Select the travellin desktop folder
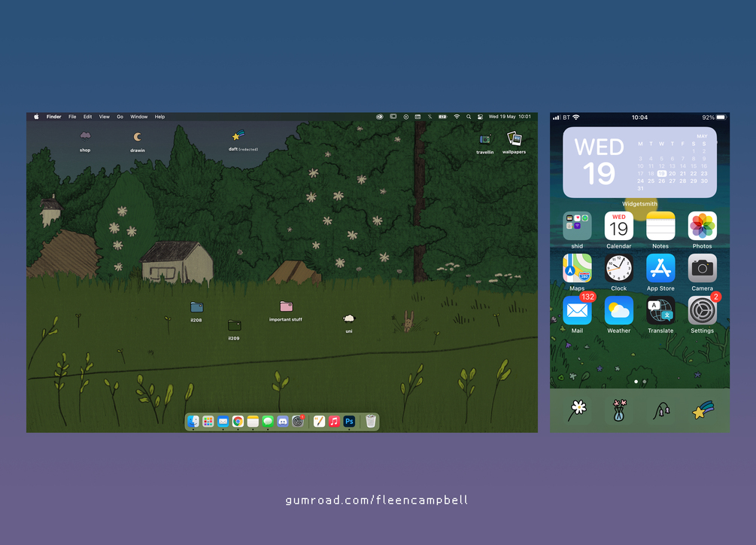 point(485,144)
